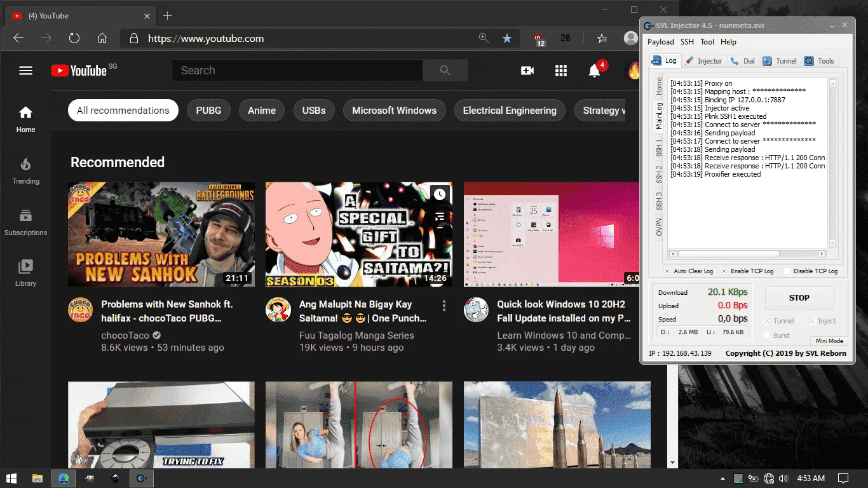The height and width of the screenshot is (488, 868).
Task: Open the YouTube hamburger guide menu
Action: (x=25, y=71)
